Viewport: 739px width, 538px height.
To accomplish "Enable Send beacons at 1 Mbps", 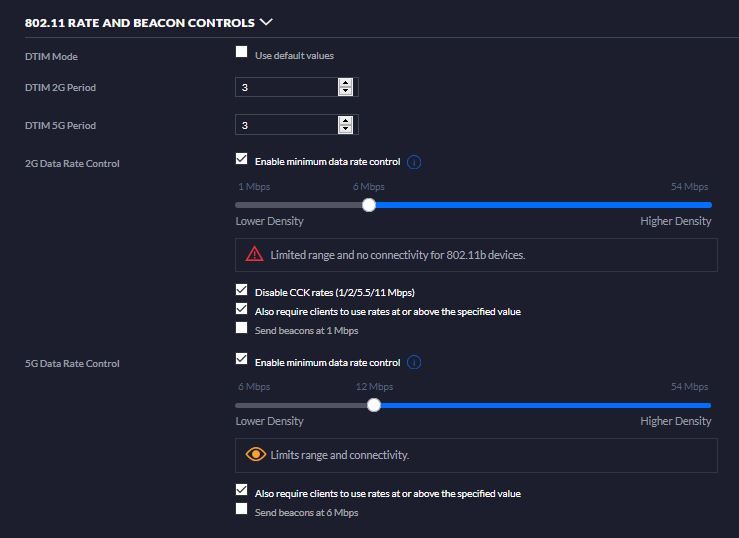I will tap(241, 328).
